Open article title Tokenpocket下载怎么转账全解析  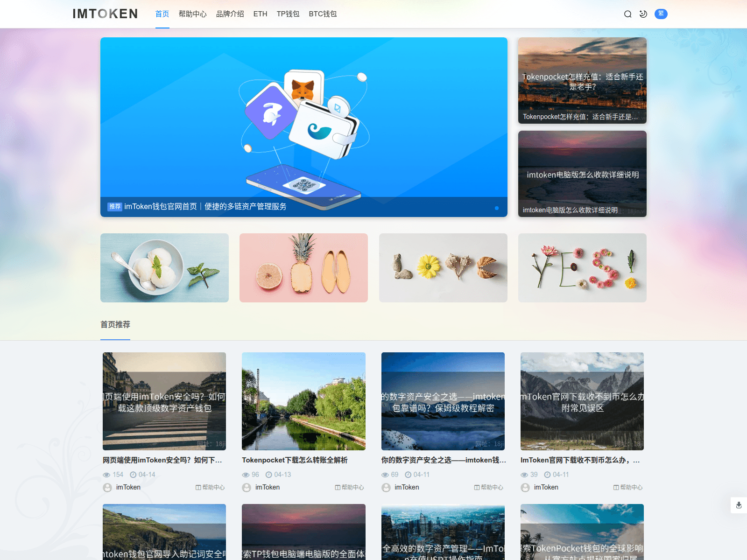[295, 460]
